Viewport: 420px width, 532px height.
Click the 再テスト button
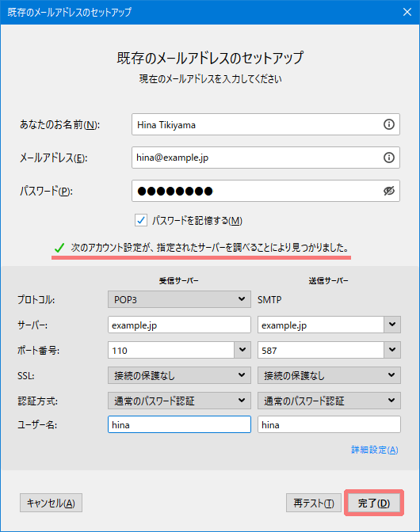(x=313, y=503)
